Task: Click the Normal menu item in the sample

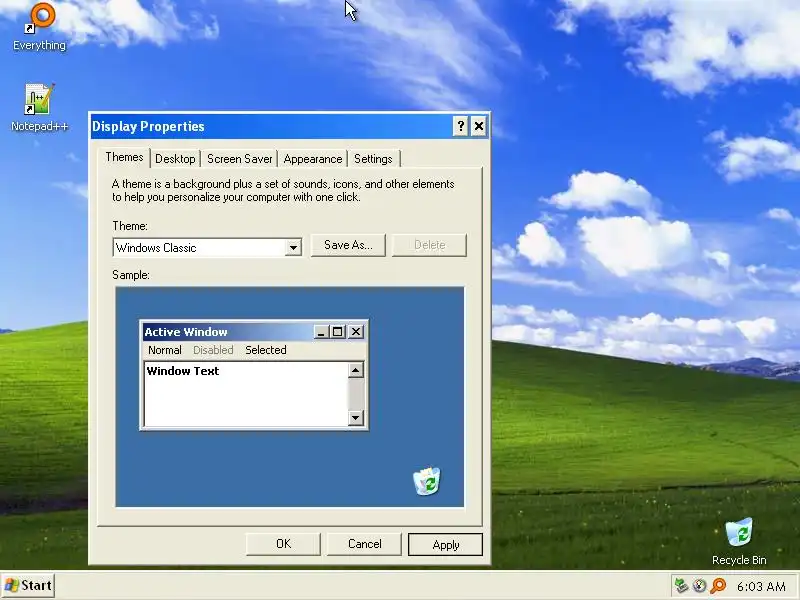Action: pyautogui.click(x=164, y=350)
